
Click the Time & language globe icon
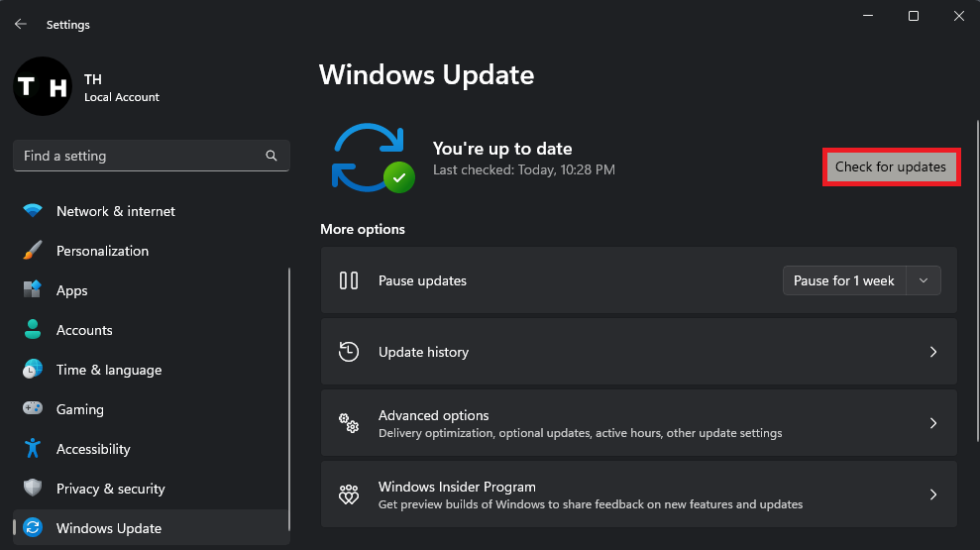point(33,370)
